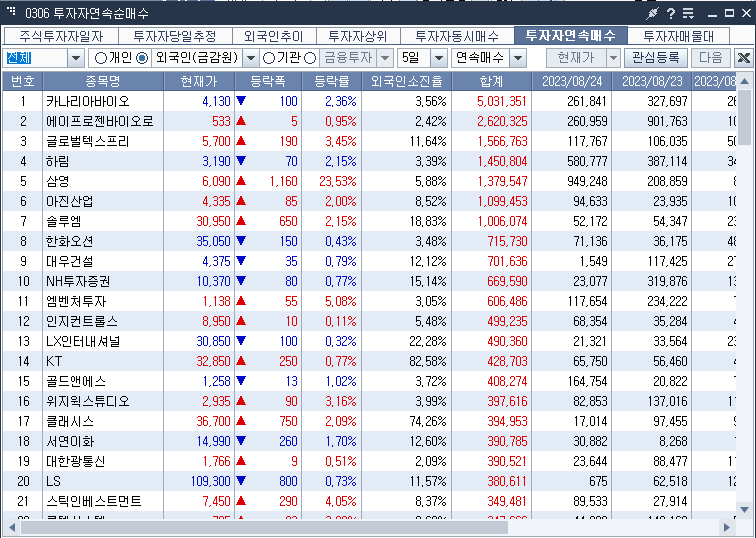Viewport: 756px width, 538px height.
Task: Click the horizontal scrollbar left arrow
Action: click(x=12, y=528)
